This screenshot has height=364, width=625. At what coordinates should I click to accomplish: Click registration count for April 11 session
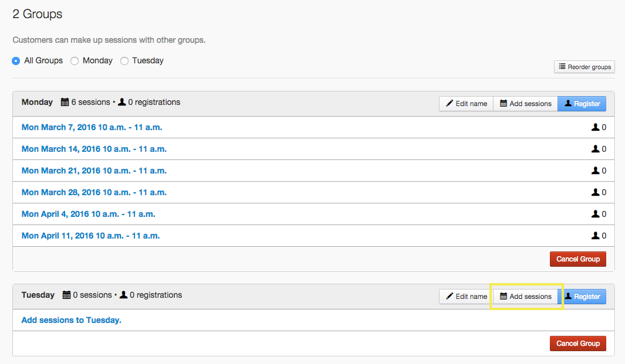[604, 236]
